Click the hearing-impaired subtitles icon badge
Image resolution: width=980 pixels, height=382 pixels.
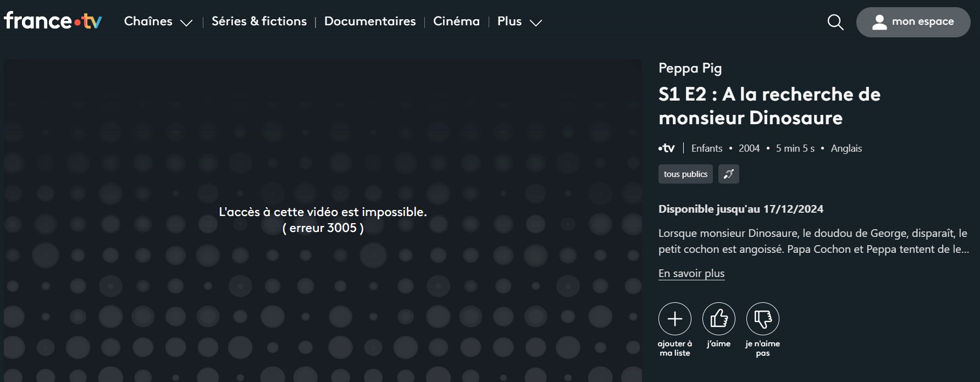(729, 174)
